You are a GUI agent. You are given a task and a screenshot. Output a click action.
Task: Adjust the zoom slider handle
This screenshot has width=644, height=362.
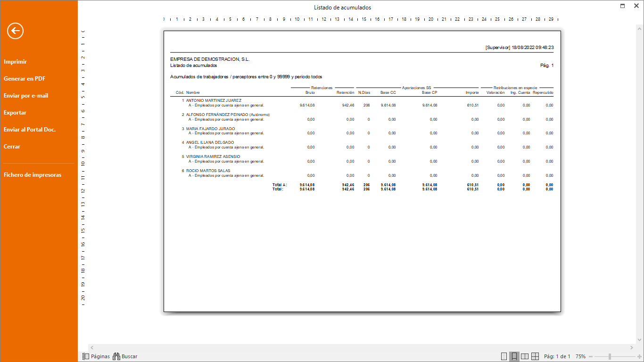pos(610,356)
